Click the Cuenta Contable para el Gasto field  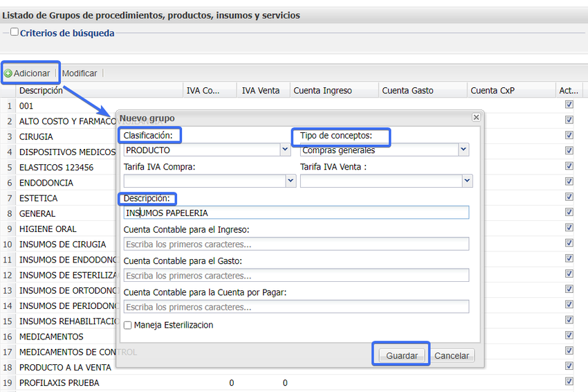click(296, 276)
